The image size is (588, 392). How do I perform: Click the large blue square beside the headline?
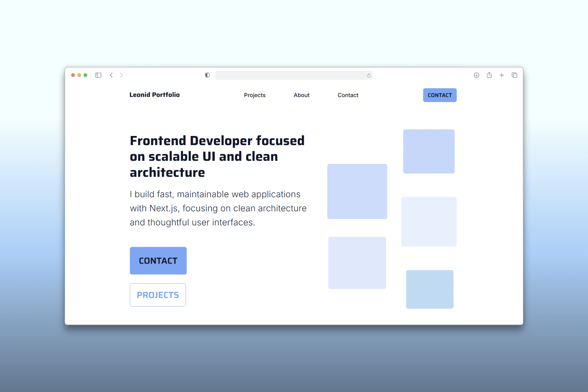coord(357,191)
